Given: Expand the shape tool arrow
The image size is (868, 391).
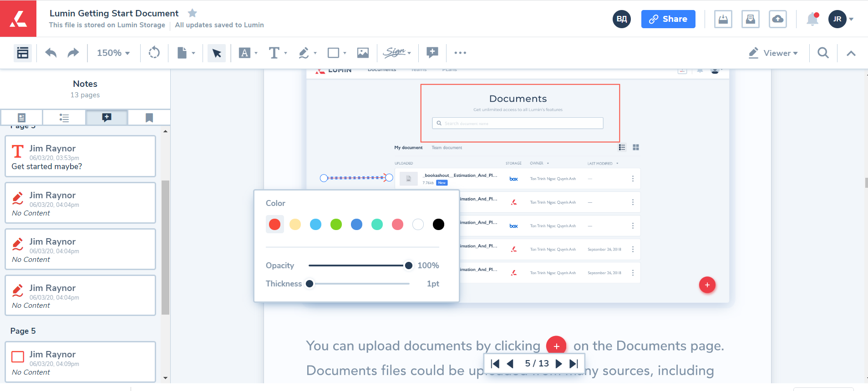Looking at the screenshot, I should [x=345, y=53].
